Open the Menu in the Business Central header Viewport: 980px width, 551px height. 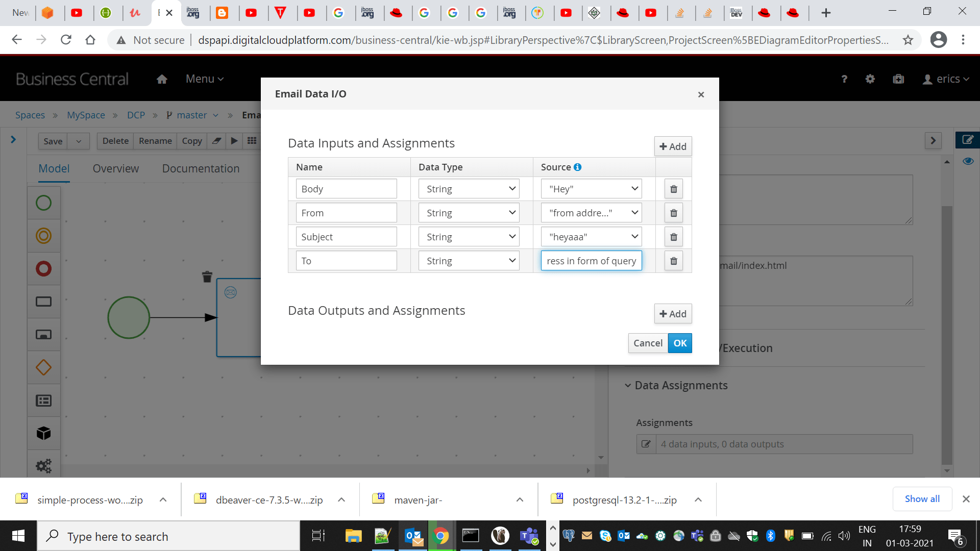pos(204,79)
